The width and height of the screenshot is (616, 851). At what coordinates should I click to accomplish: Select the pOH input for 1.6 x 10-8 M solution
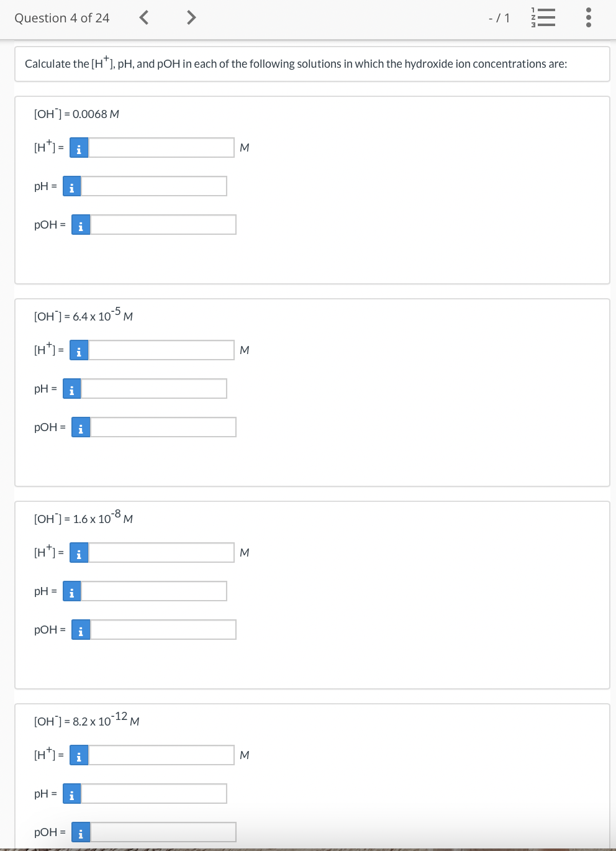163,630
